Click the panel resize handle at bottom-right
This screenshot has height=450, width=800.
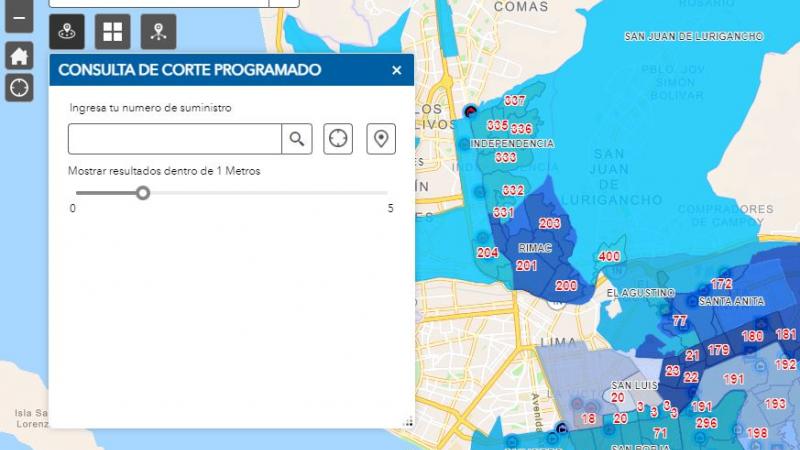(407, 422)
